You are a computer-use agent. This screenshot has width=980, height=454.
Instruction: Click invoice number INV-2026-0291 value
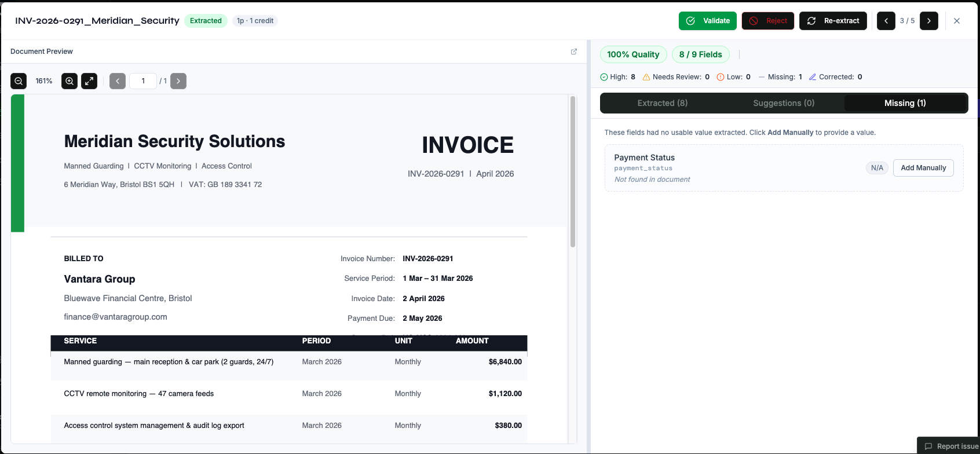(x=428, y=259)
